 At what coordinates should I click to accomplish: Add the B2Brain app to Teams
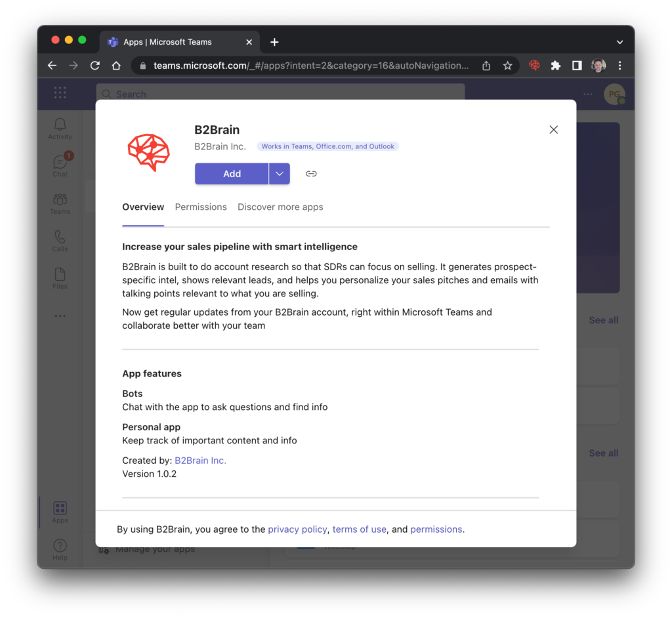[232, 173]
